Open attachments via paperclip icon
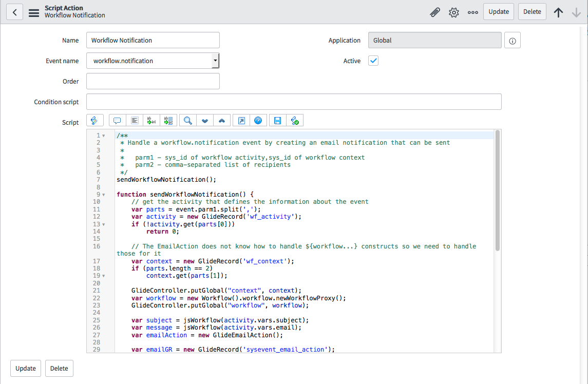 pyautogui.click(x=434, y=12)
